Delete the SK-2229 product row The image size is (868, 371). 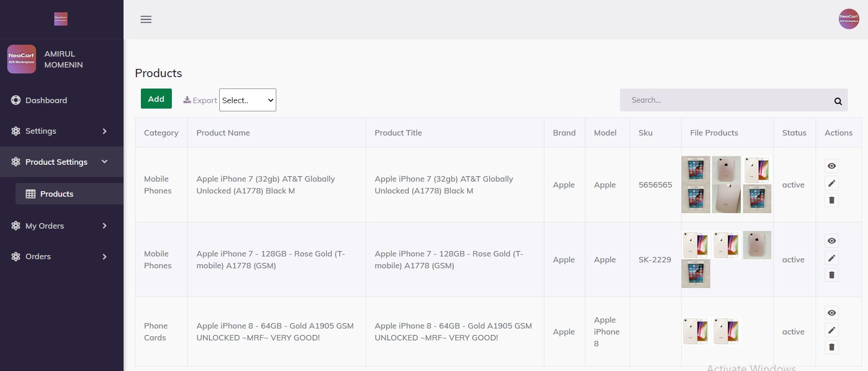[832, 275]
